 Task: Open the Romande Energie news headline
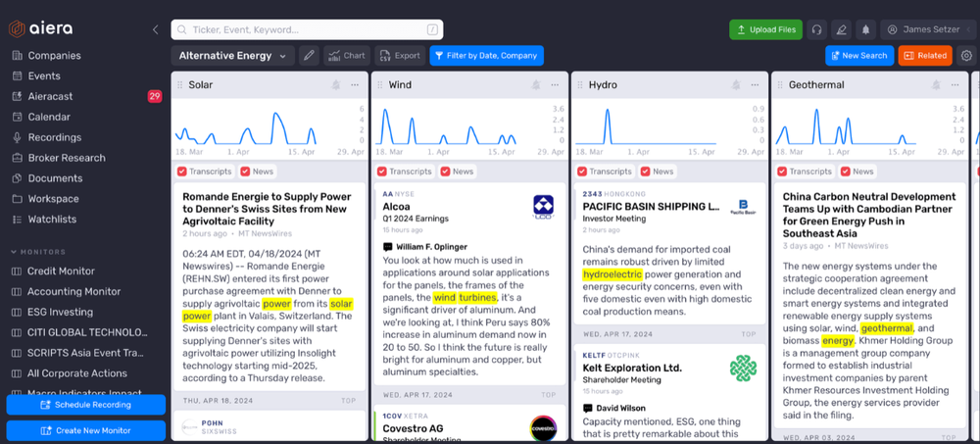pyautogui.click(x=267, y=209)
